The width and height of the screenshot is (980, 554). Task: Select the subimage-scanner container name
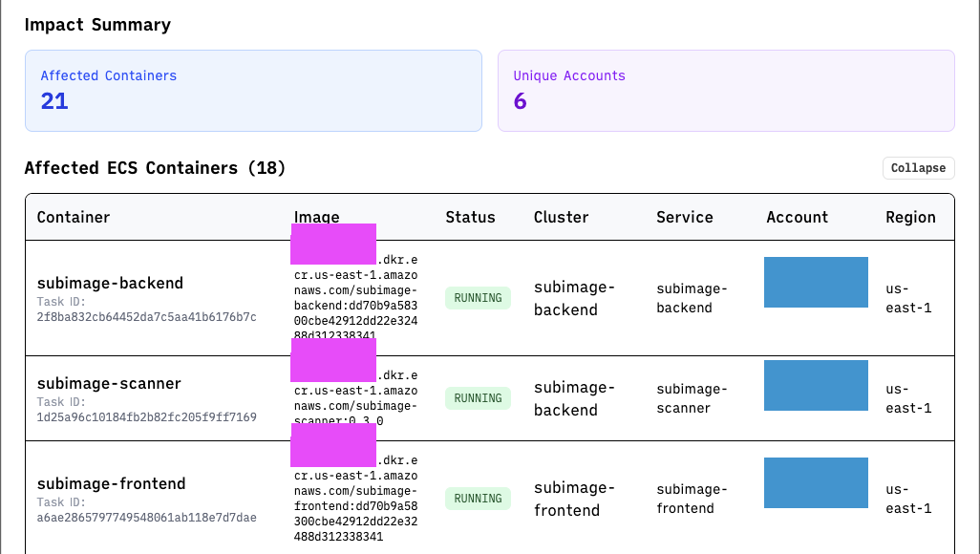pos(109,383)
